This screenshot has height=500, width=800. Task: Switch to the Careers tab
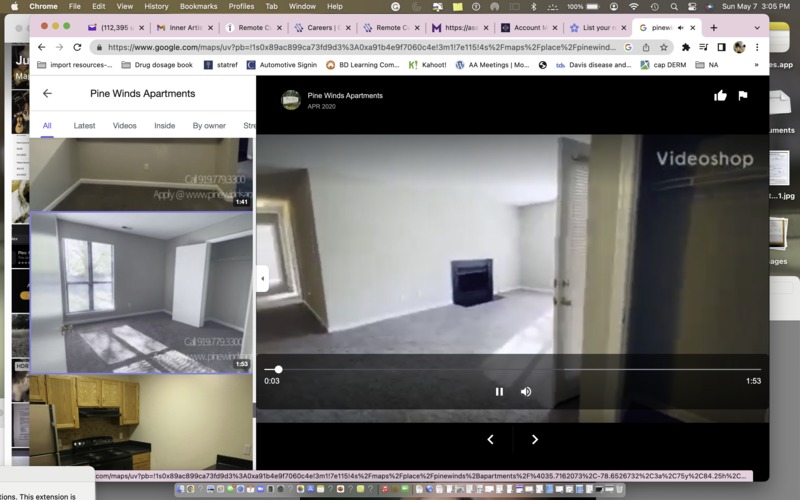click(322, 28)
